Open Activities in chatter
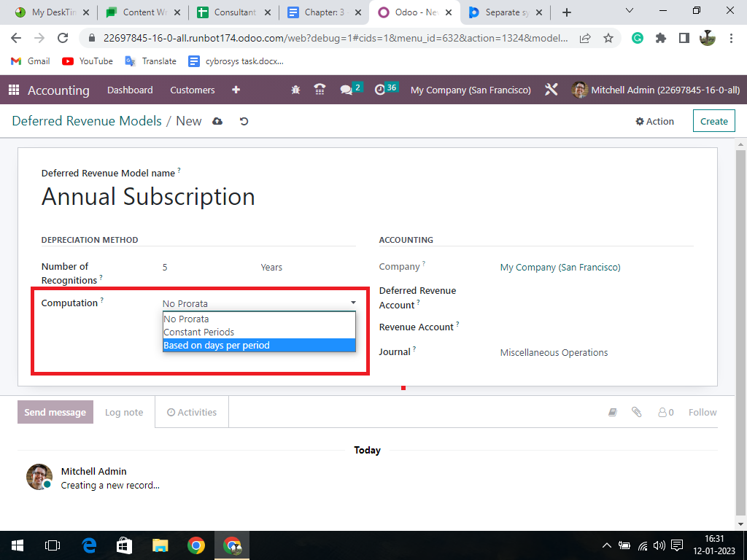747x560 pixels. coord(192,413)
